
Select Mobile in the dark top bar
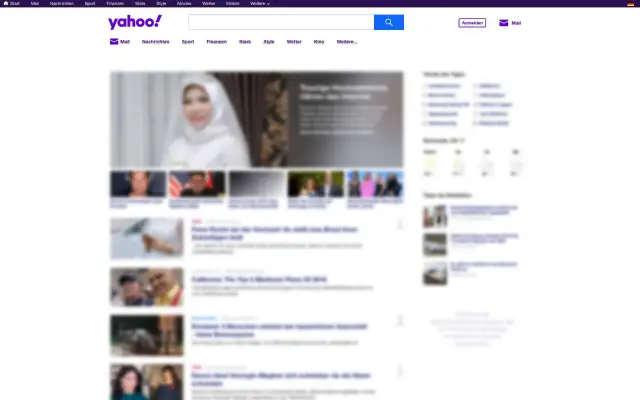pyautogui.click(x=233, y=3)
